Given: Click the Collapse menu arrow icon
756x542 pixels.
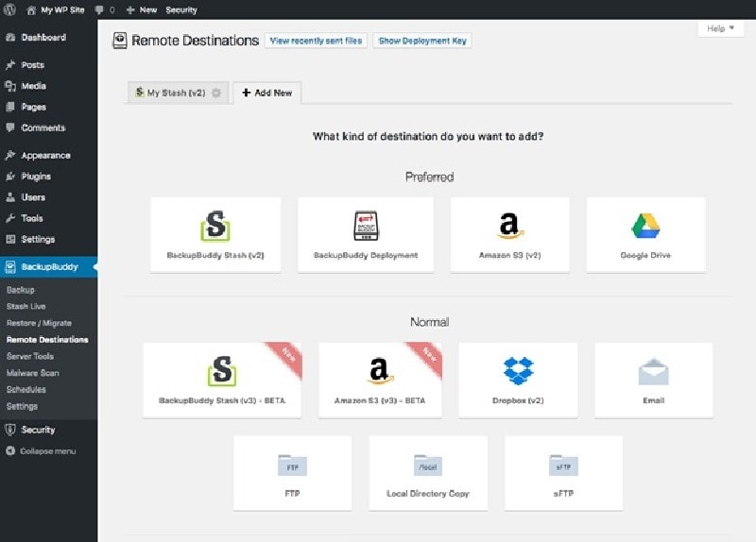Looking at the screenshot, I should point(10,451).
